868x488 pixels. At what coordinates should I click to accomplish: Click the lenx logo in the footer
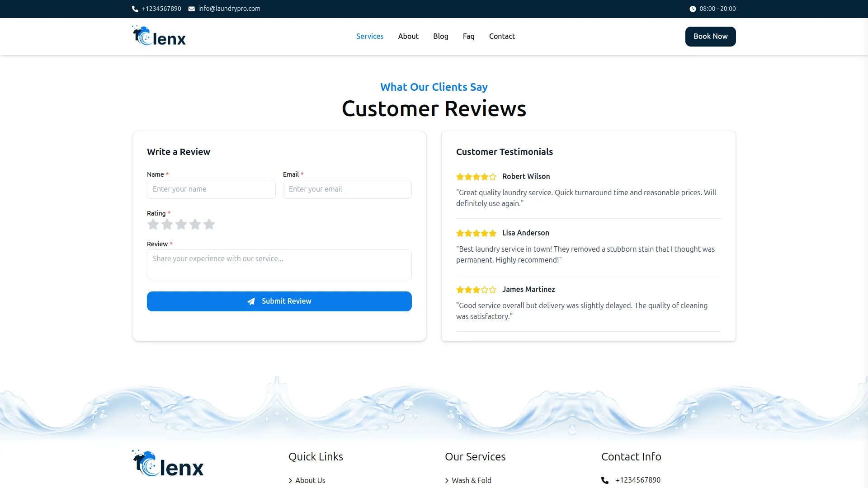[x=167, y=463]
